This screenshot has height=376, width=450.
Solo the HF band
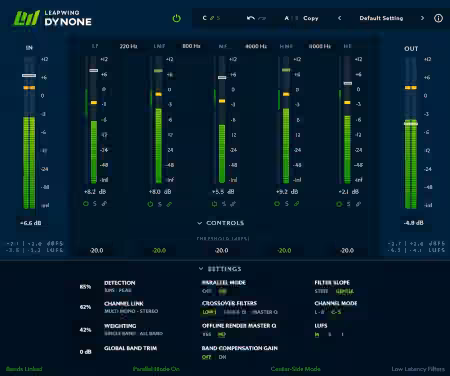(x=348, y=204)
